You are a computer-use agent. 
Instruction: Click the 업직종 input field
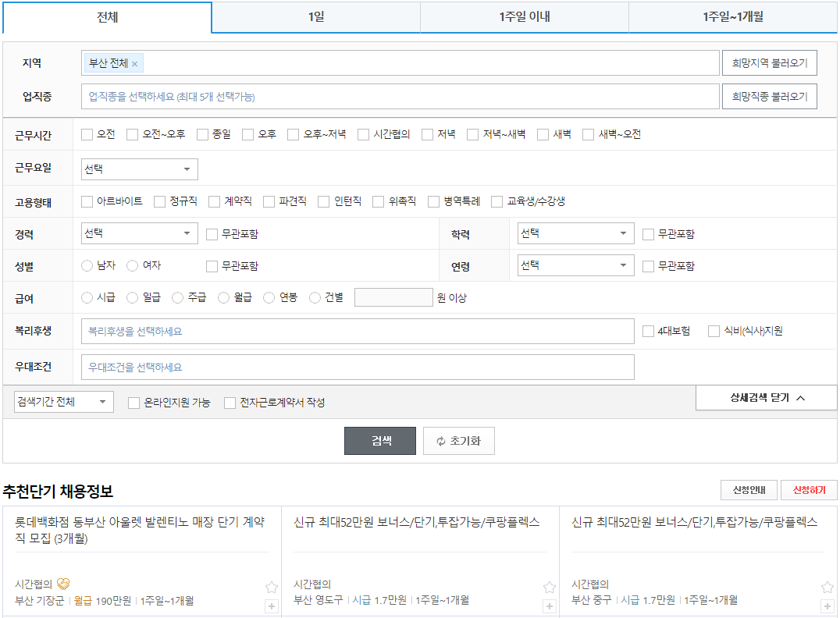[312, 96]
